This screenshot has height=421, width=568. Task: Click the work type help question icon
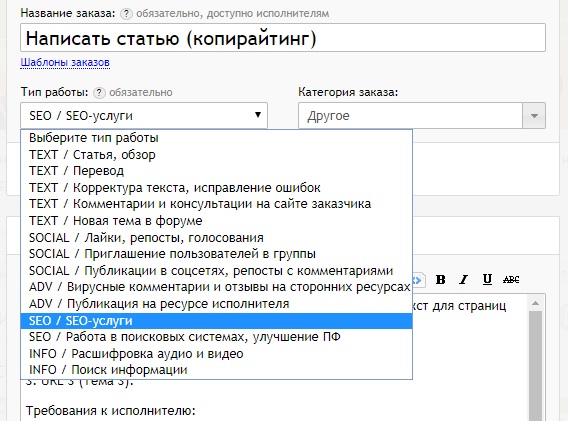pyautogui.click(x=99, y=93)
